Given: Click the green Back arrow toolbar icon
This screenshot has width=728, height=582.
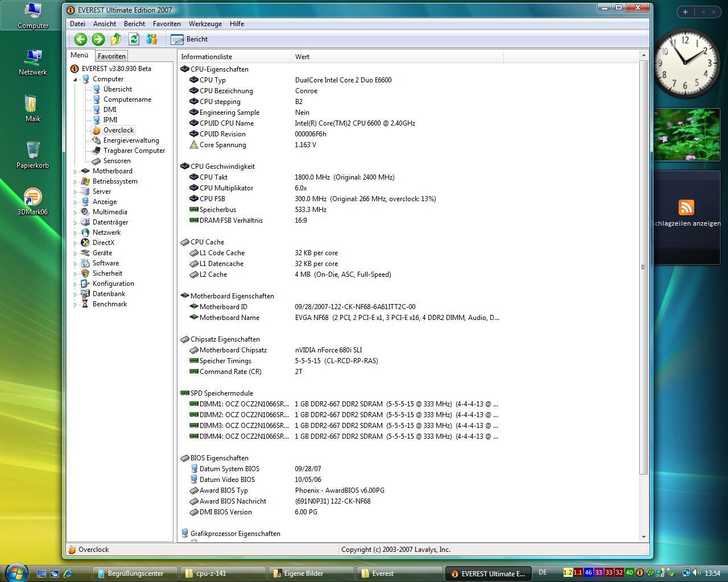Looking at the screenshot, I should [80, 39].
